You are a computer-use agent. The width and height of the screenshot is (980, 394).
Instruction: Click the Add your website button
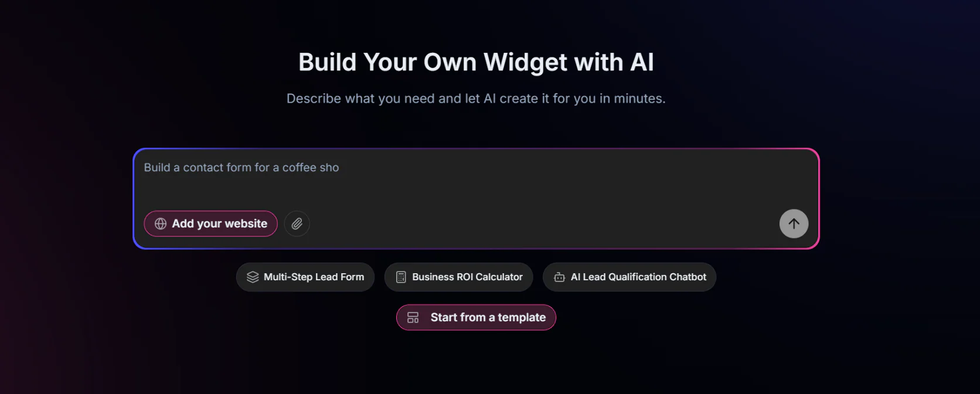tap(210, 223)
